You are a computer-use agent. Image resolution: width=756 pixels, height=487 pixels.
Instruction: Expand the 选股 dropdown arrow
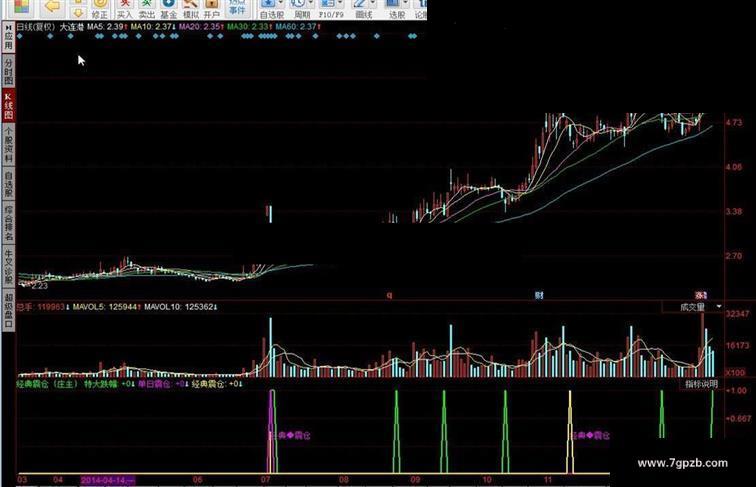click(405, 3)
